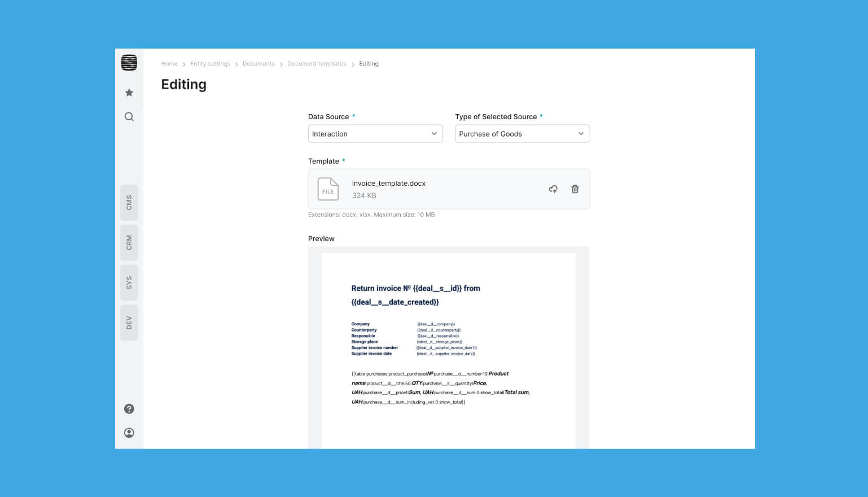Click the striped logo icon in sidebar
This screenshot has width=868, height=497.
[x=129, y=63]
